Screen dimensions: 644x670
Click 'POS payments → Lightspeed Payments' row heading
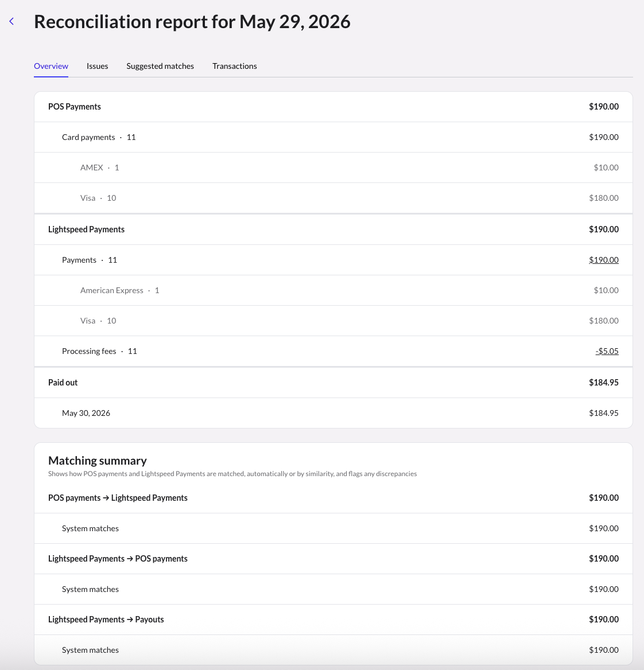(x=118, y=498)
